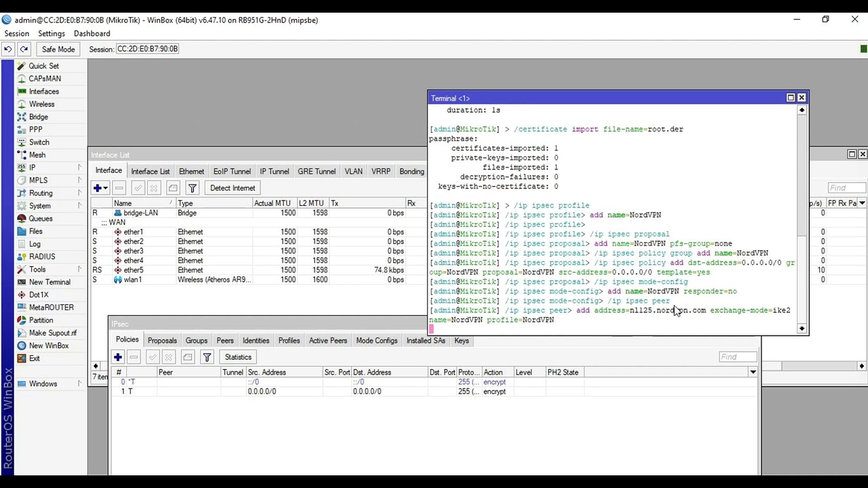This screenshot has width=868, height=488.
Task: Open PPP sidebar item
Action: coord(35,129)
